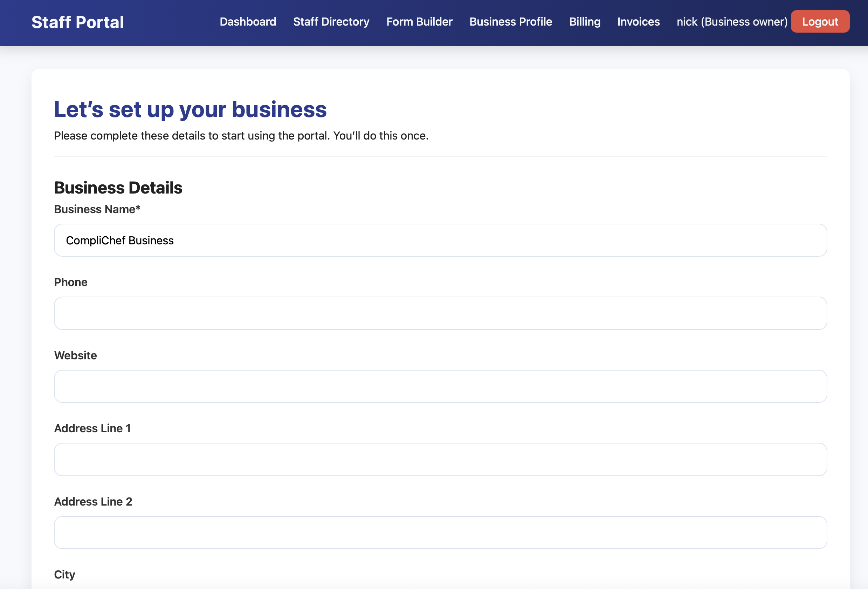Open the Billing page

[x=585, y=22]
